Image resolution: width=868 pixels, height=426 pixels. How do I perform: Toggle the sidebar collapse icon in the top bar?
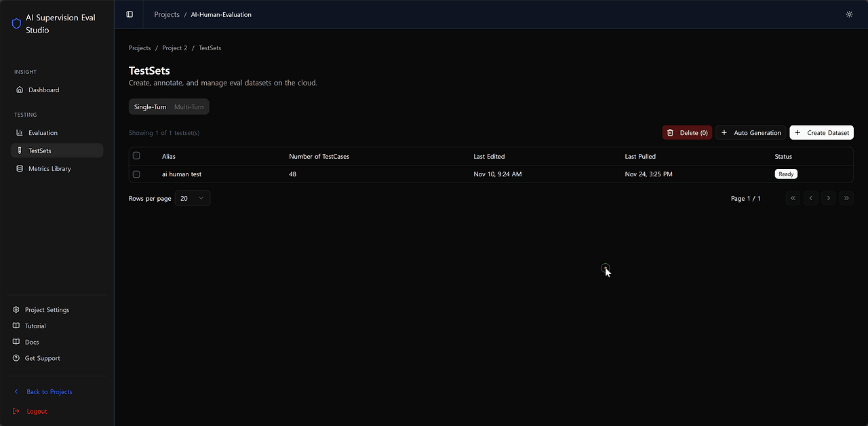coord(129,14)
